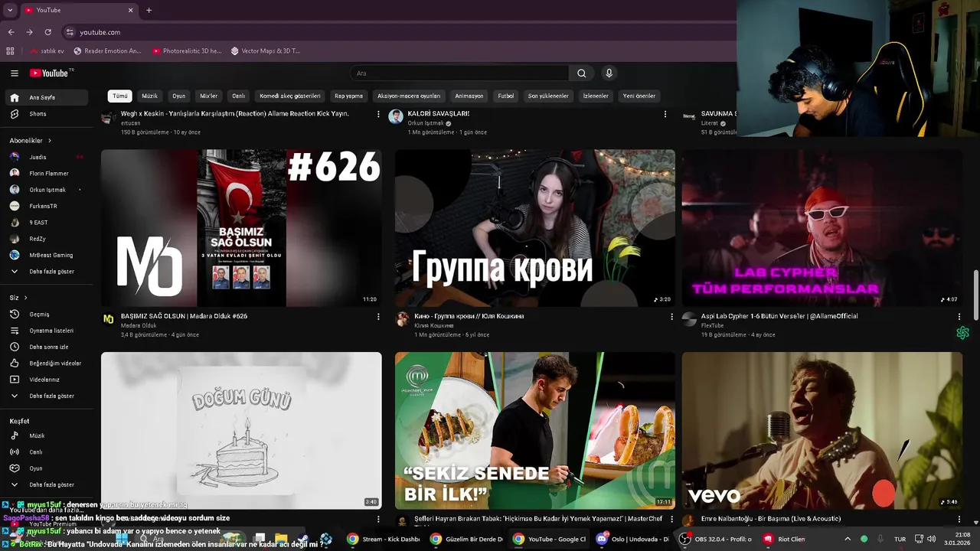This screenshot has width=980, height=551.
Task: Click the search magnifier button
Action: tap(582, 73)
